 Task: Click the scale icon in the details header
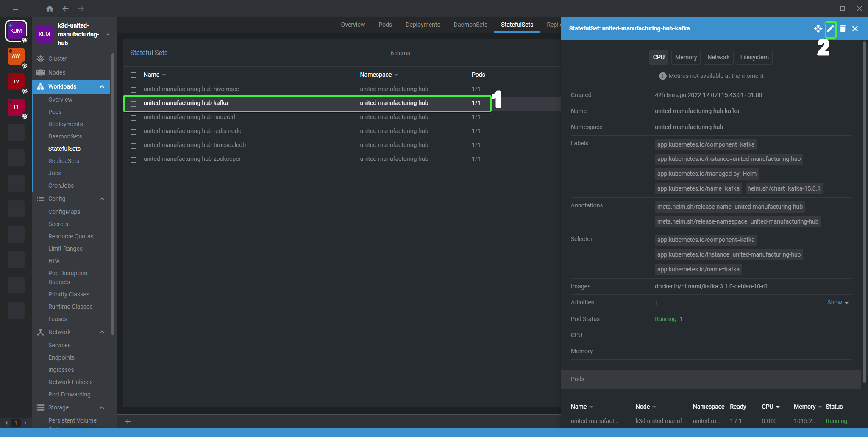coord(818,29)
